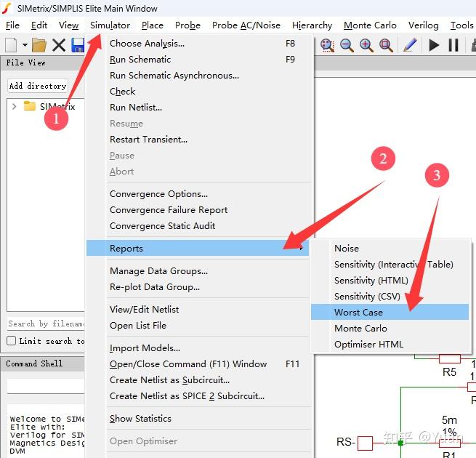The width and height of the screenshot is (476, 458).
Task: Open the new-file dropdown arrow in toolbar
Action: pyautogui.click(x=25, y=45)
